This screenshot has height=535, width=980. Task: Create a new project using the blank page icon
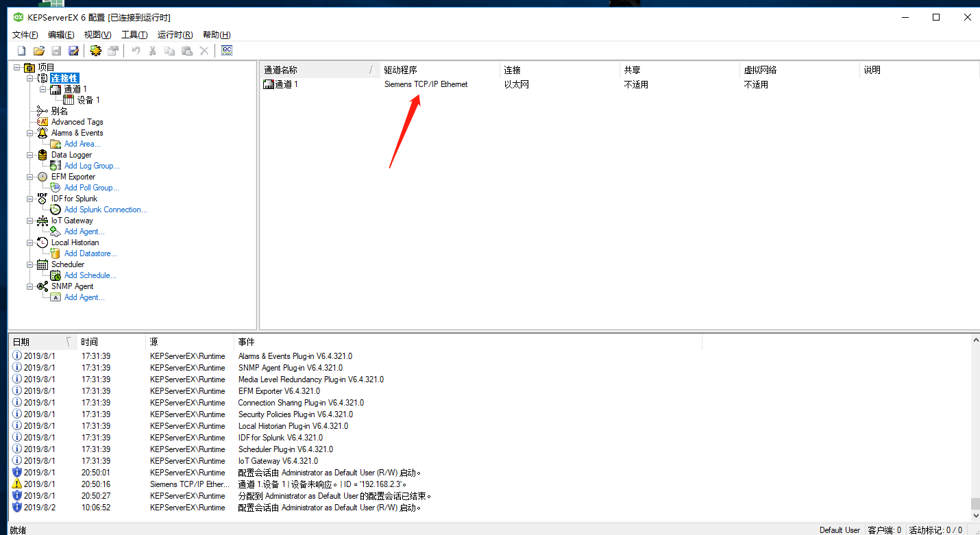21,49
